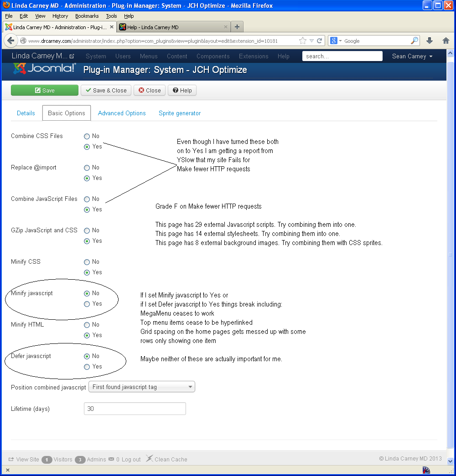Image resolution: width=456 pixels, height=476 pixels.
Task: Click the messages envelope icon in footer
Action: pos(111,459)
